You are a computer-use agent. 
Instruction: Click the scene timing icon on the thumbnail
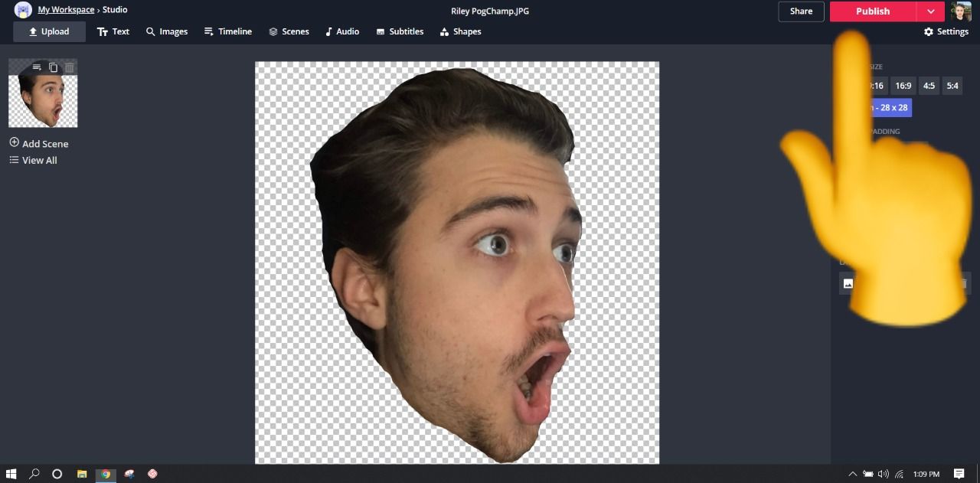[x=37, y=68]
